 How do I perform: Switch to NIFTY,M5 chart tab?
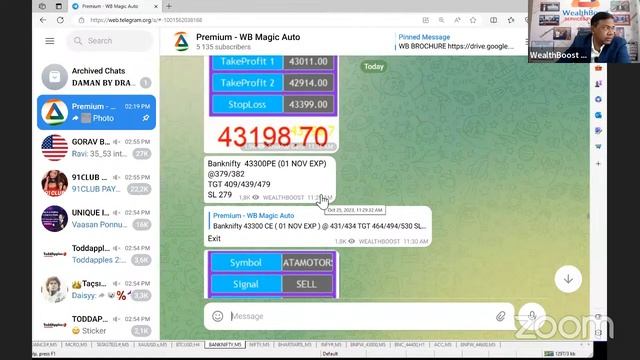tap(259, 345)
